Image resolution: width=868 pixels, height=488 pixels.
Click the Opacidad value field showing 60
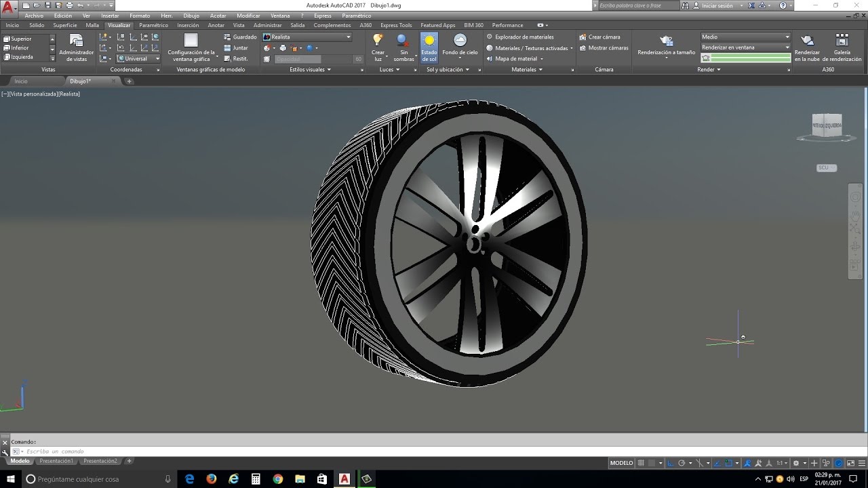click(358, 59)
